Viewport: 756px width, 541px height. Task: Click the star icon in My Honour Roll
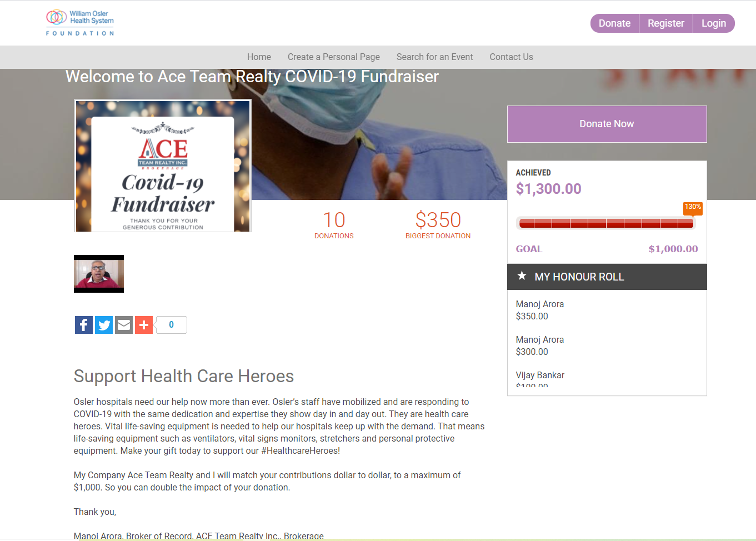point(522,275)
